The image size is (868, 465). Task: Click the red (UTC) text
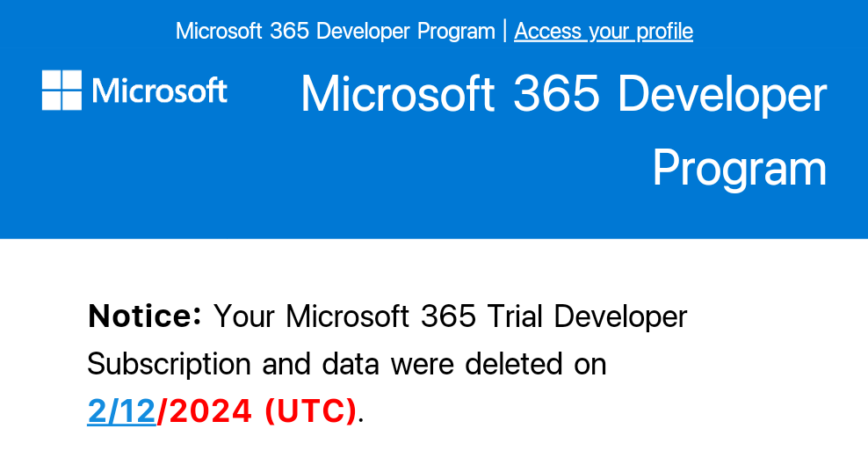[x=310, y=410]
